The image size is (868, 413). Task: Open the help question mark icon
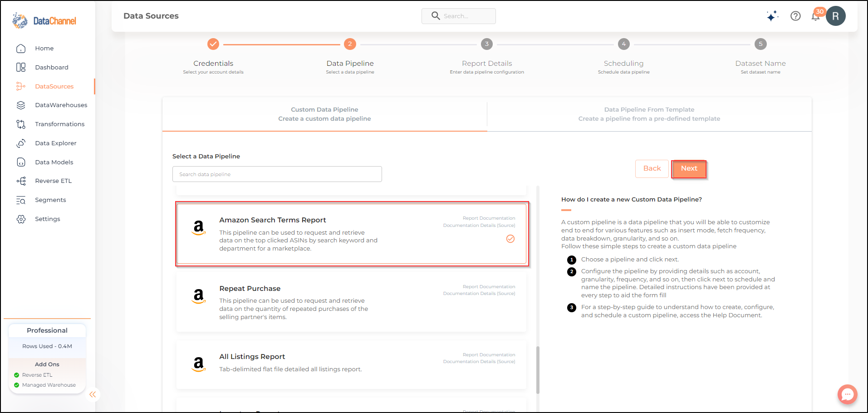pyautogui.click(x=795, y=16)
